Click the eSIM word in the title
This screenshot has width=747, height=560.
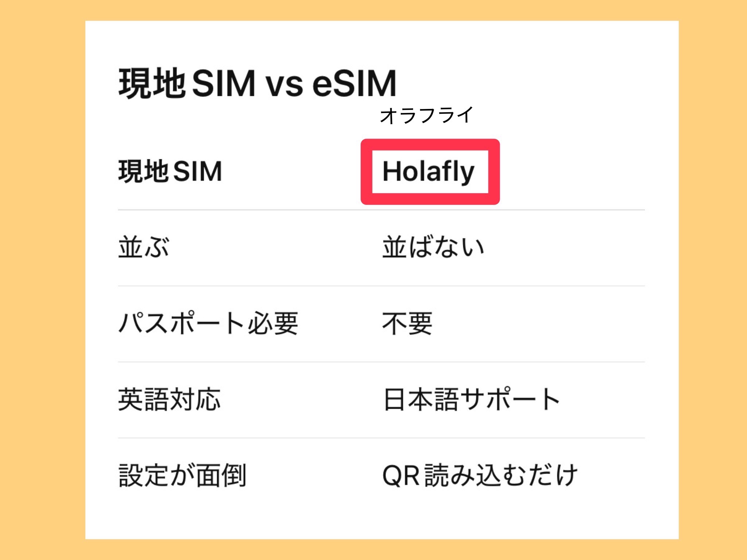coord(355,83)
